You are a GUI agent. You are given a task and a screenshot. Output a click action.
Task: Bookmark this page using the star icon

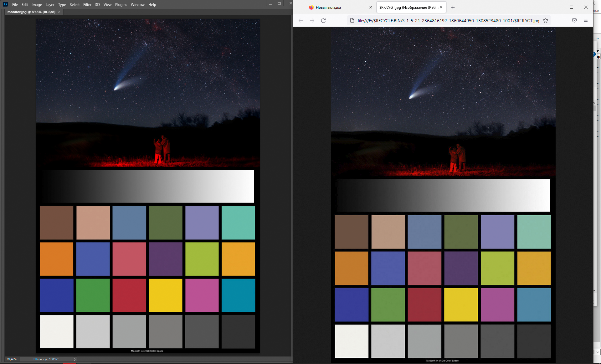[x=545, y=20]
